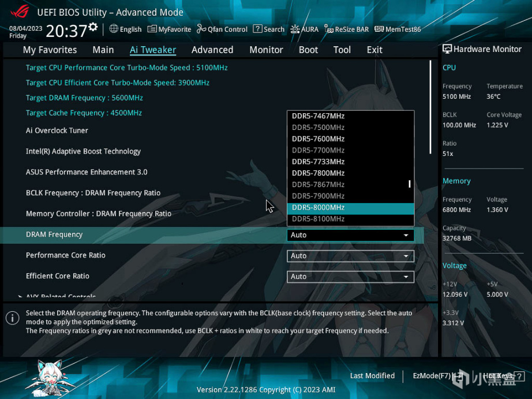
Task: Open Tool tab
Action: click(x=342, y=50)
